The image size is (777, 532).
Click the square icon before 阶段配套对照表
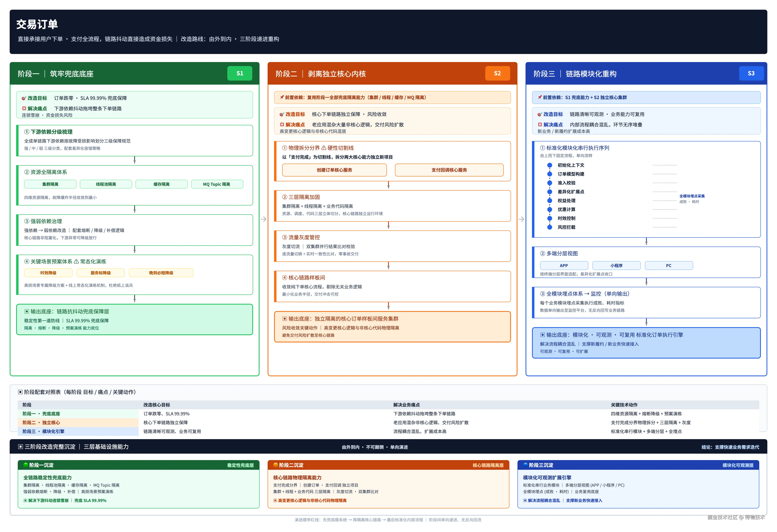(20, 392)
